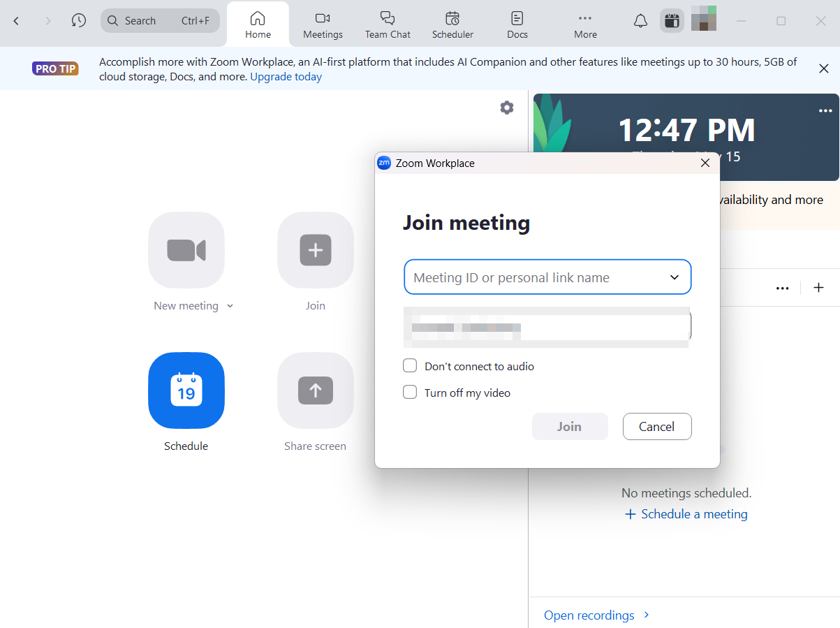
Task: Open home settings gear icon
Action: pos(507,108)
